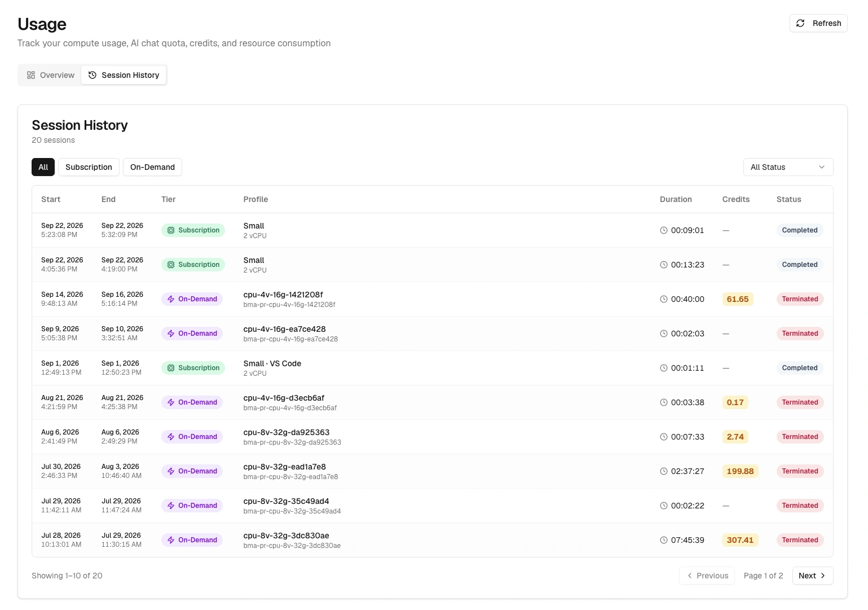Viewport: 868px width, 610px height.
Task: Click the 199.88 credits badge
Action: coord(740,471)
